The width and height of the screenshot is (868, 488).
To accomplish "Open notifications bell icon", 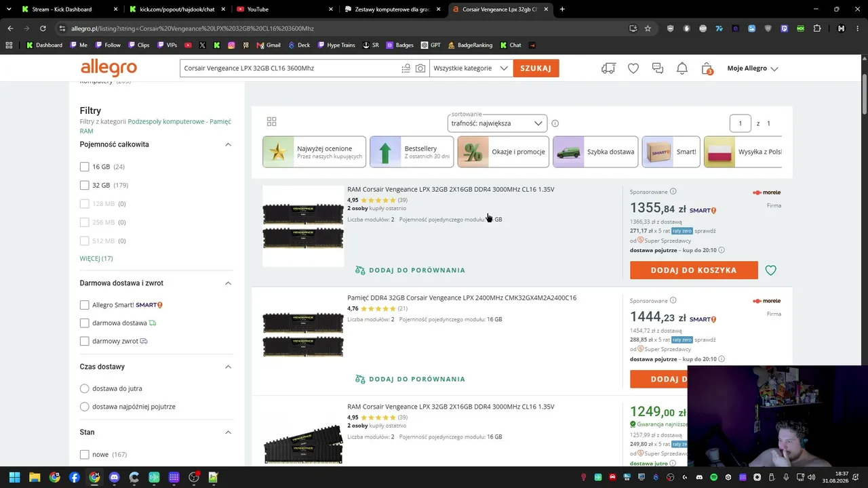I will 682,68.
